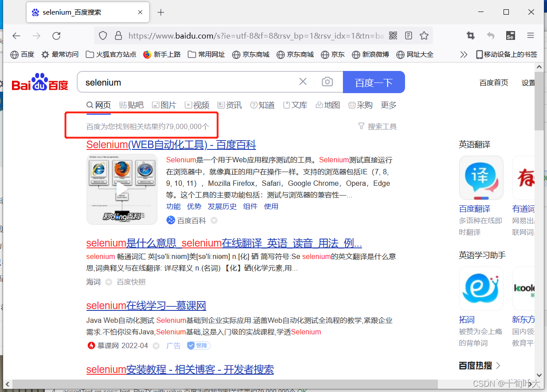Open the selenium安装教程 - 相关博客 result
The height and width of the screenshot is (392, 547).
(180, 369)
